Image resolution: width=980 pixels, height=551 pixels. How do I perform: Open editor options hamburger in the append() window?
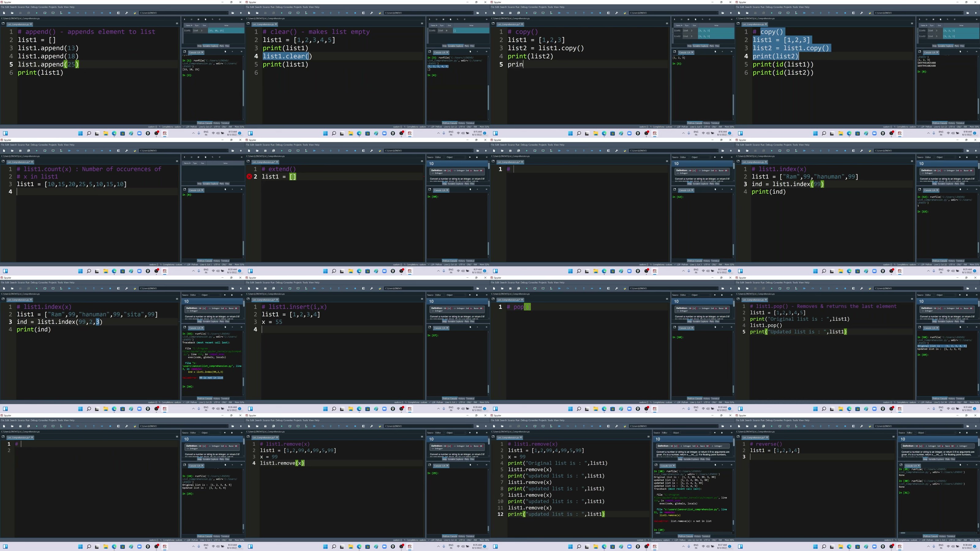[177, 24]
